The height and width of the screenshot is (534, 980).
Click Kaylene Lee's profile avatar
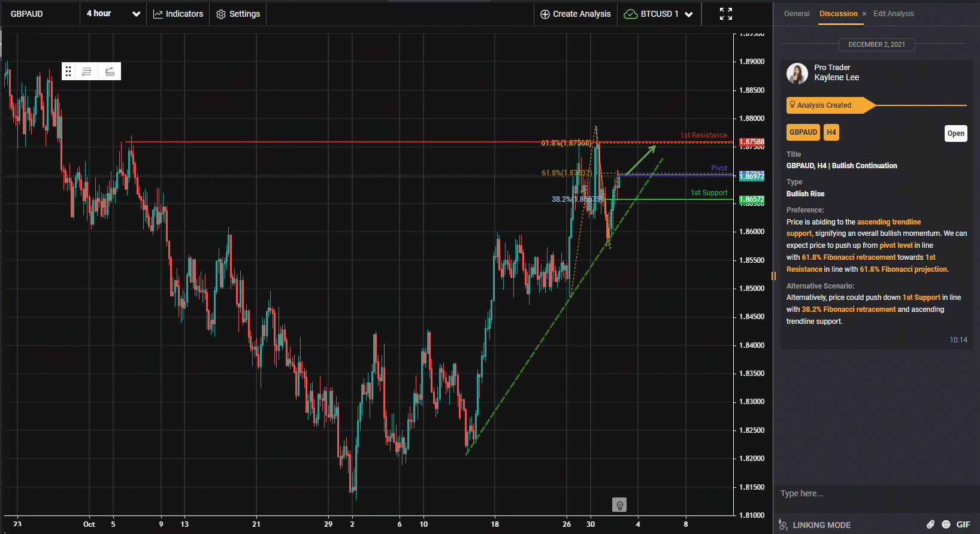[797, 73]
